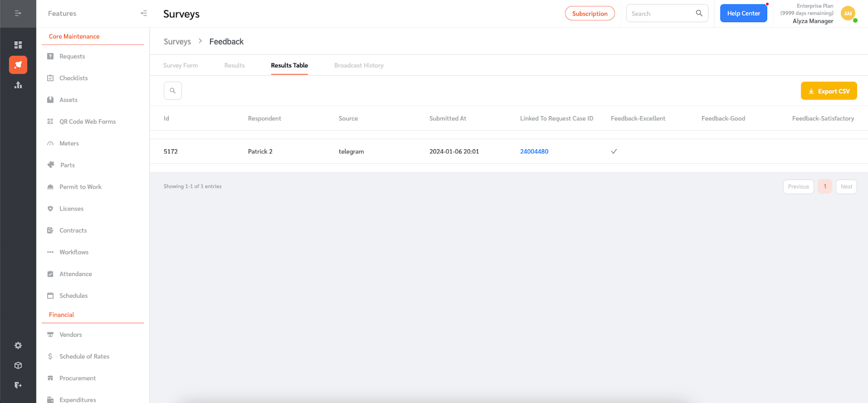This screenshot has height=403, width=868.
Task: Click the Requests menu icon
Action: tap(50, 56)
